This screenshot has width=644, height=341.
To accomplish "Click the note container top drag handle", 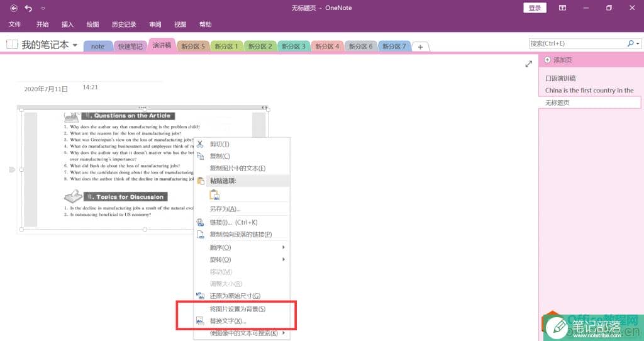I will (143, 108).
